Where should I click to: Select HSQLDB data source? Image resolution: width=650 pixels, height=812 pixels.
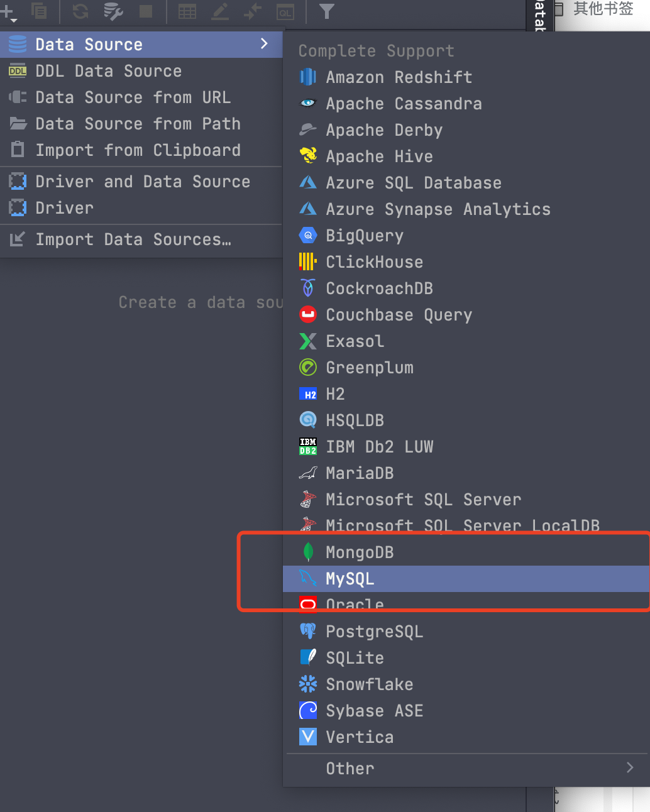466,420
